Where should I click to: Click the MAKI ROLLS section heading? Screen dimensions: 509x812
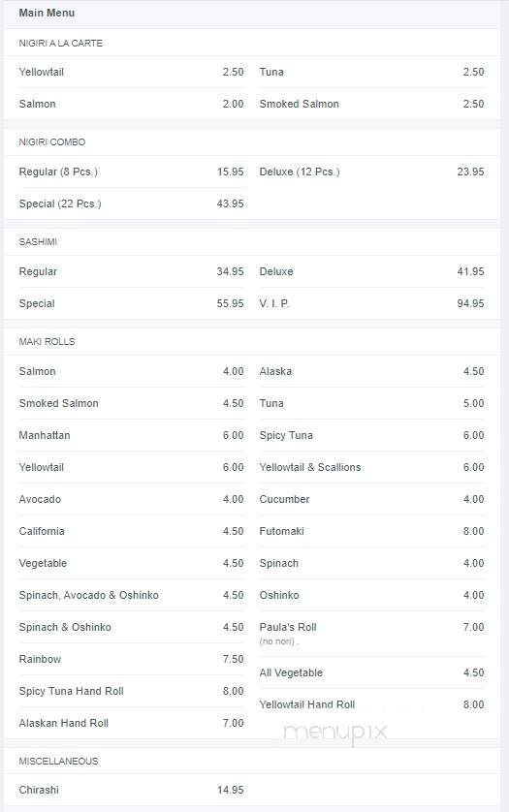coord(47,342)
